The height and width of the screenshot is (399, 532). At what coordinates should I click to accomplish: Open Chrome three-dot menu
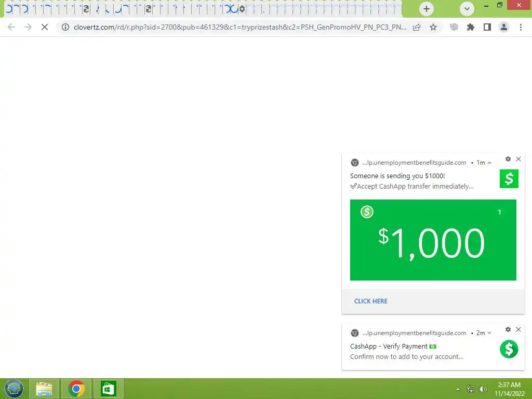521,27
